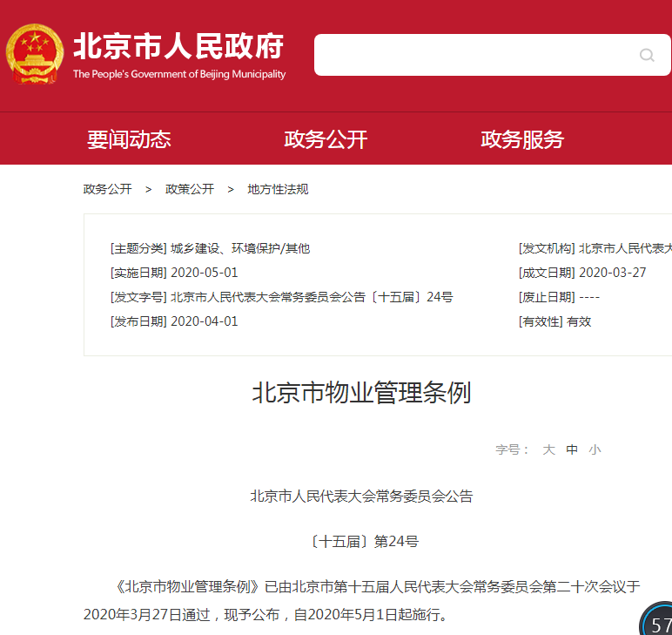Screen dimensions: 672x635
Task: Click the 发文字号 announcement number text
Action: pos(312,297)
